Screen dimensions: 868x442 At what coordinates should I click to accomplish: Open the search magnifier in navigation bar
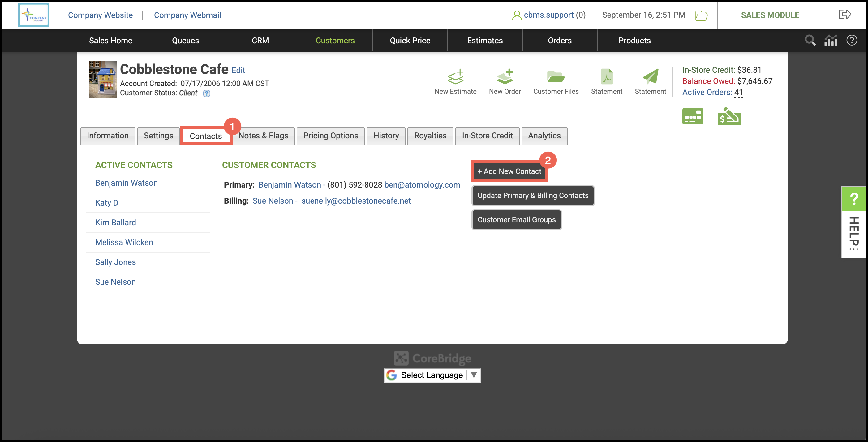pos(810,41)
